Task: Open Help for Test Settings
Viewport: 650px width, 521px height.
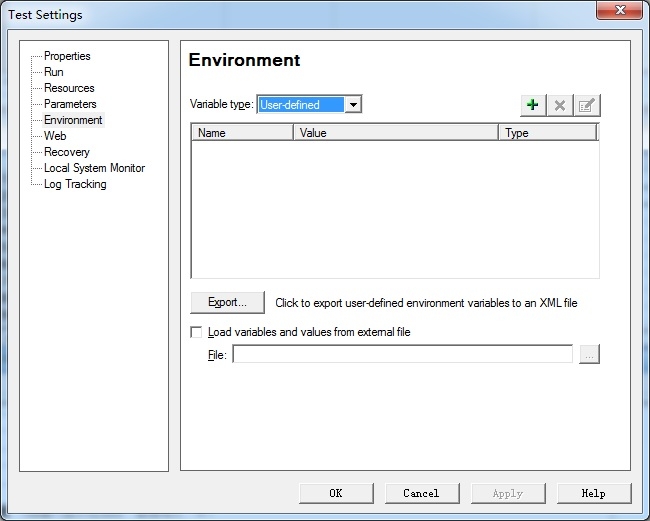Action: [x=594, y=493]
